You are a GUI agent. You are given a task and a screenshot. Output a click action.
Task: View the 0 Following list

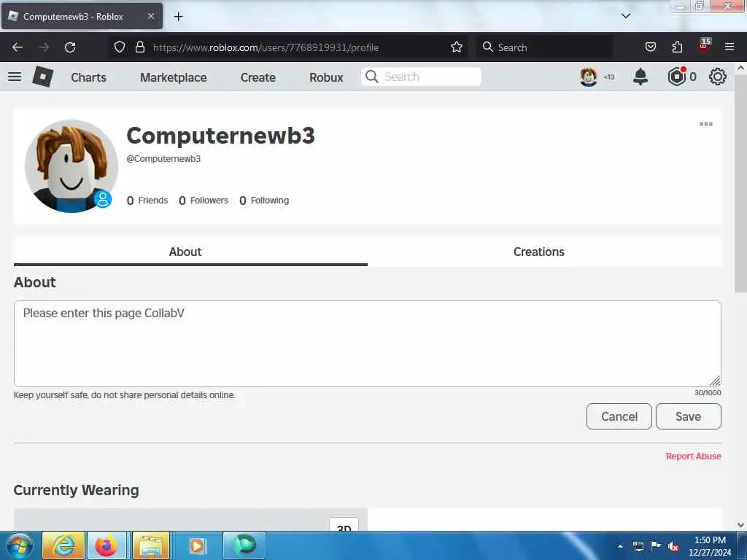pos(264,201)
